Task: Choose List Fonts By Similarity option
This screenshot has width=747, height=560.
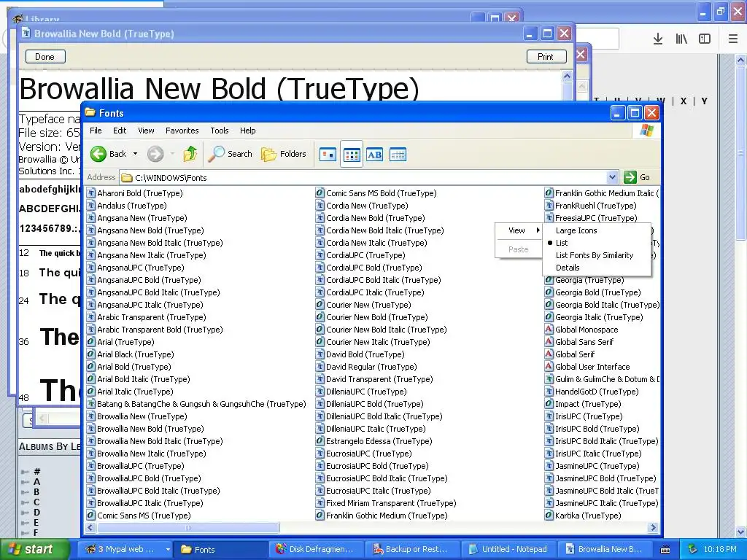Action: point(597,255)
